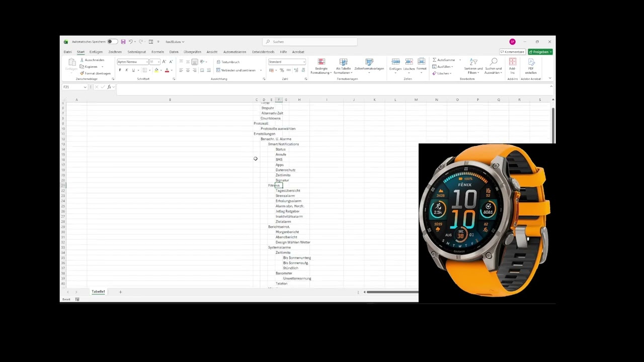Open the Ausfüllen fill dropdown
Viewport: 644px width, 362px height.
point(442,67)
